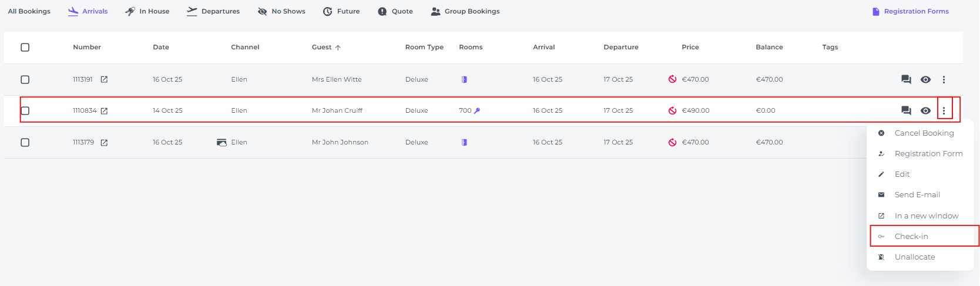
Task: Open booking 1110834 external link icon
Action: click(104, 110)
